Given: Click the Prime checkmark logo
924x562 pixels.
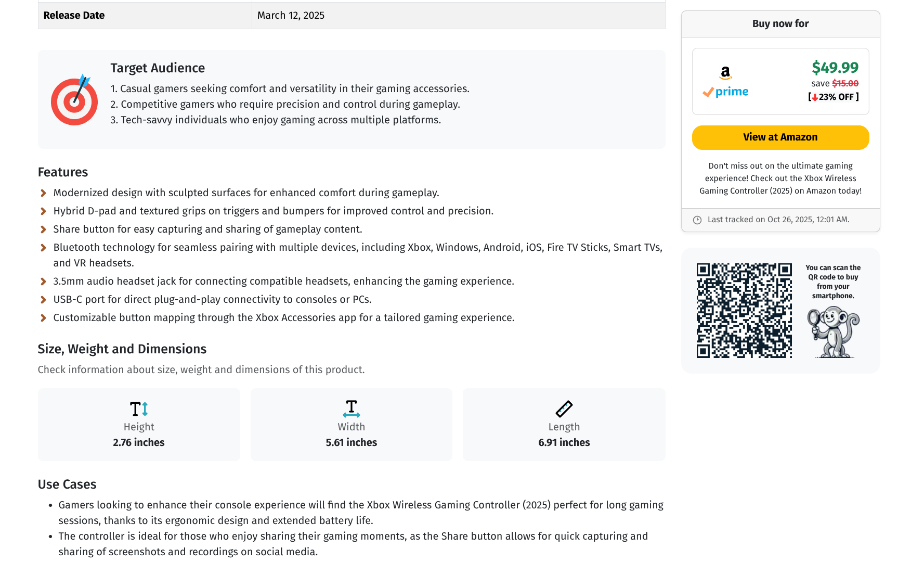Looking at the screenshot, I should (x=726, y=92).
